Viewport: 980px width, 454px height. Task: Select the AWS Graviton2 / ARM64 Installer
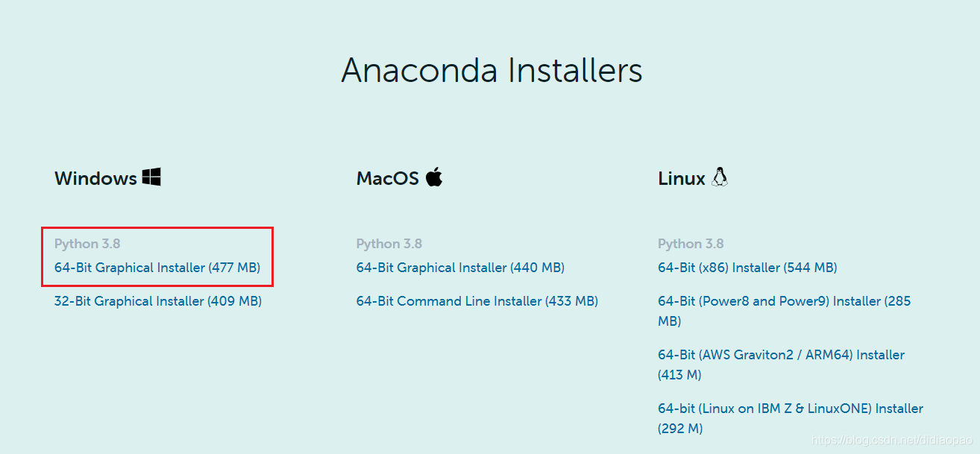tap(781, 355)
